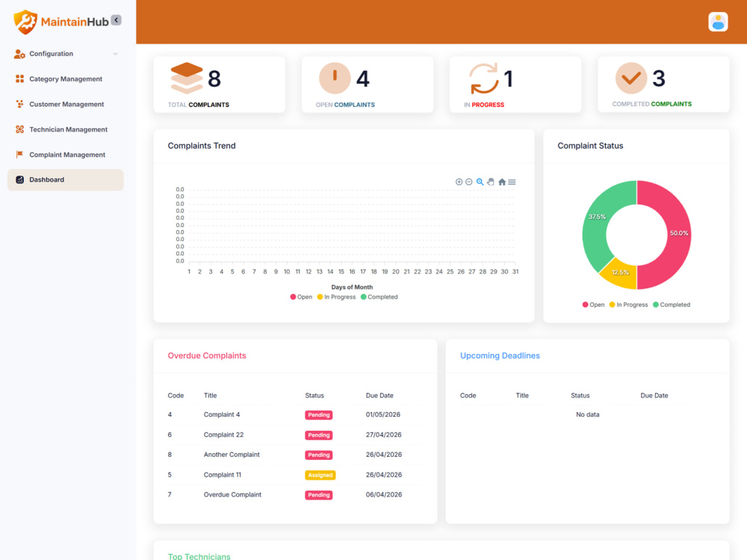Toggle Completed in Complaint Status legend
Image resolution: width=747 pixels, height=560 pixels.
[672, 305]
